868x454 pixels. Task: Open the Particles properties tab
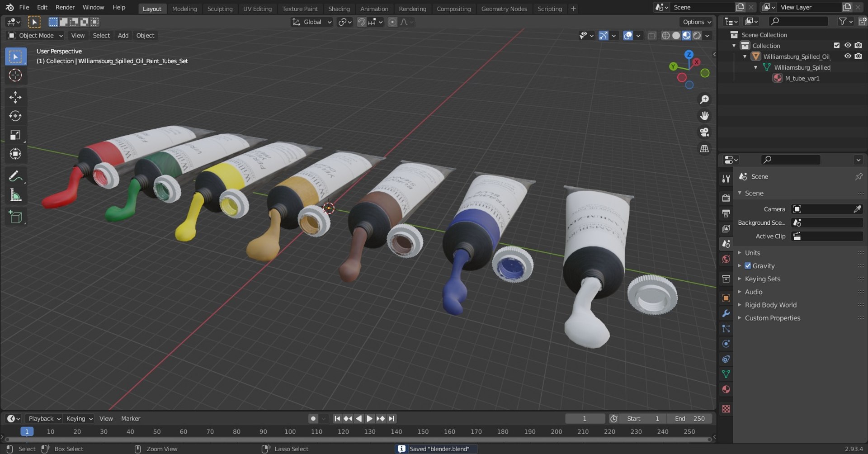[x=726, y=329]
